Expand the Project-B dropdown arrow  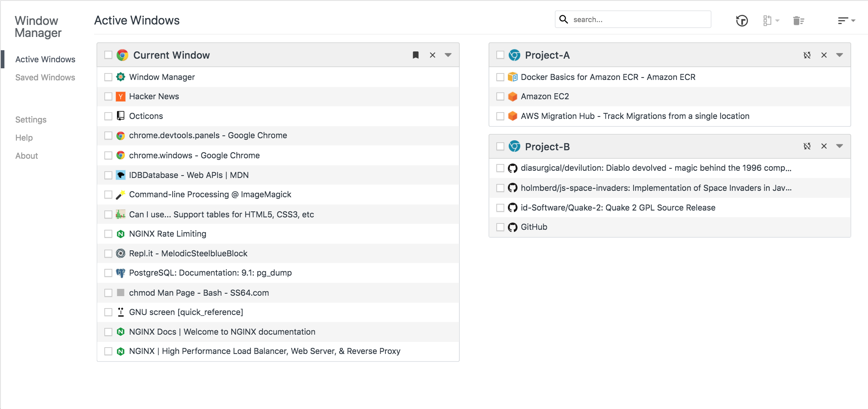839,146
